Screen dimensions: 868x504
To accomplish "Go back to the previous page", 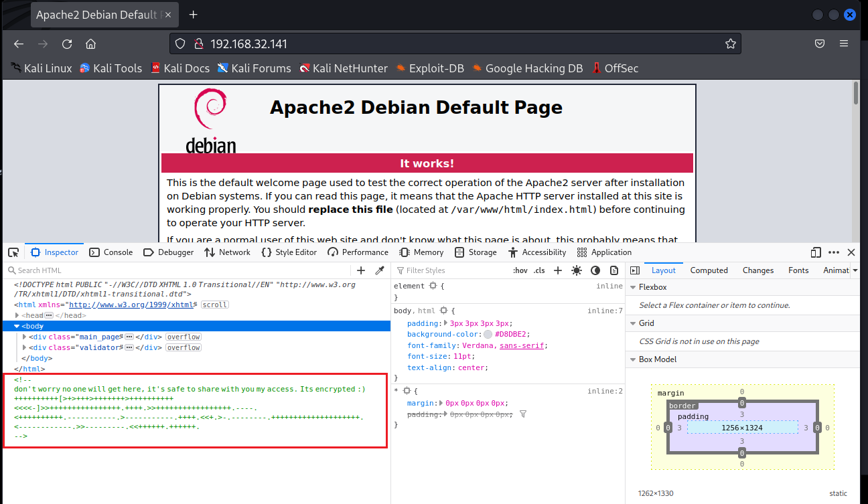I will point(19,44).
